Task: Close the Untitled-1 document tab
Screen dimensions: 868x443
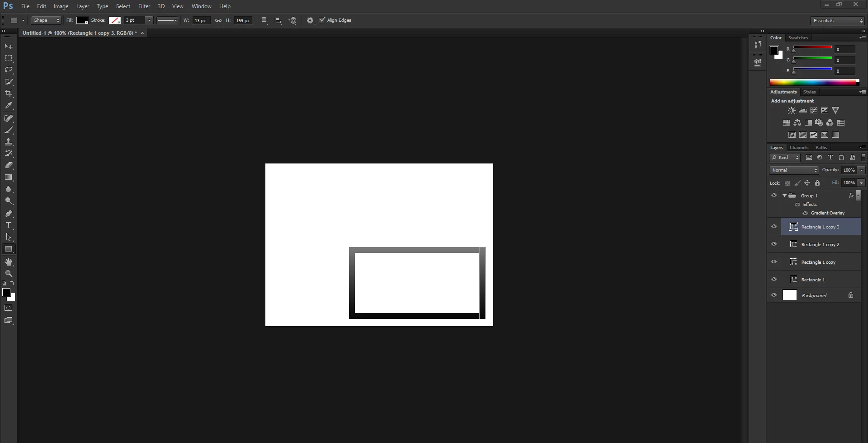Action: [142, 33]
